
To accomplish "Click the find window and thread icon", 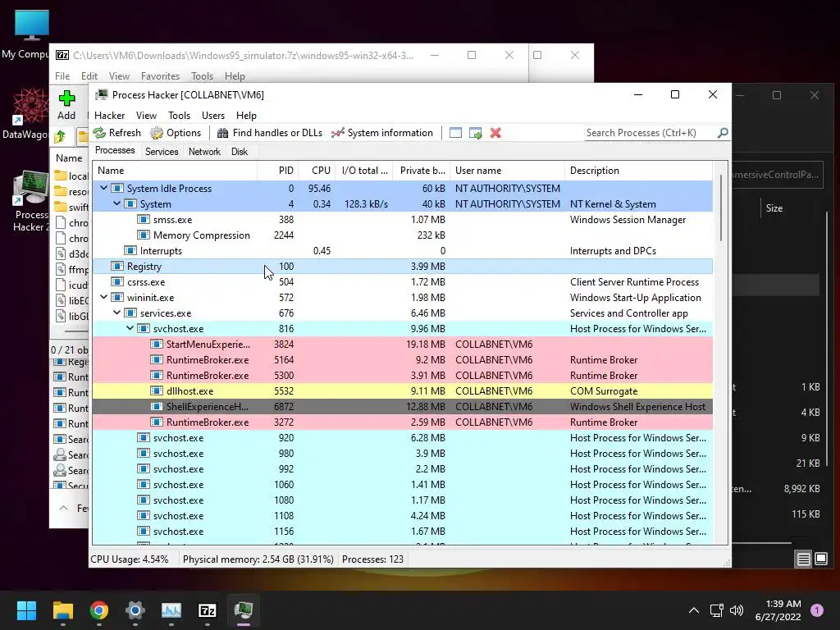I will 475,133.
